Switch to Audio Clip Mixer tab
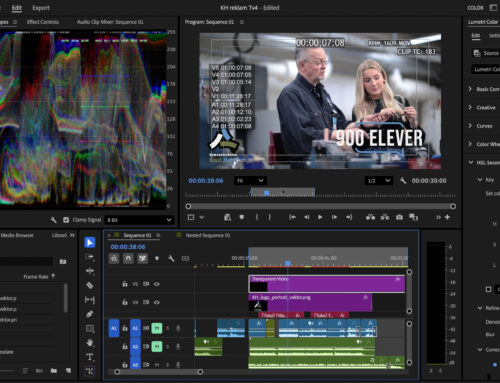The height and width of the screenshot is (383, 500). pyautogui.click(x=110, y=22)
